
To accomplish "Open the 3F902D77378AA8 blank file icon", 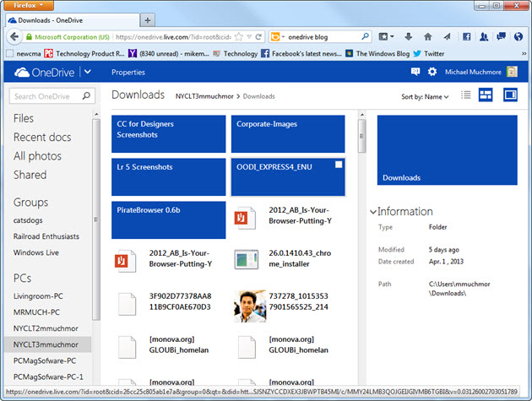I will coord(127,304).
